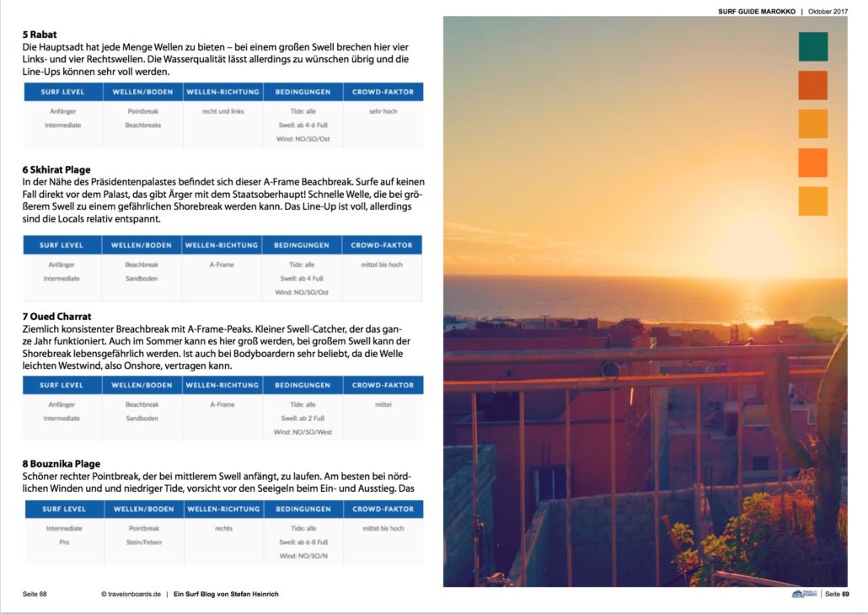Click 'Sandboden' in the Oued Charrat table
This screenshot has width=868, height=614.
point(142,419)
